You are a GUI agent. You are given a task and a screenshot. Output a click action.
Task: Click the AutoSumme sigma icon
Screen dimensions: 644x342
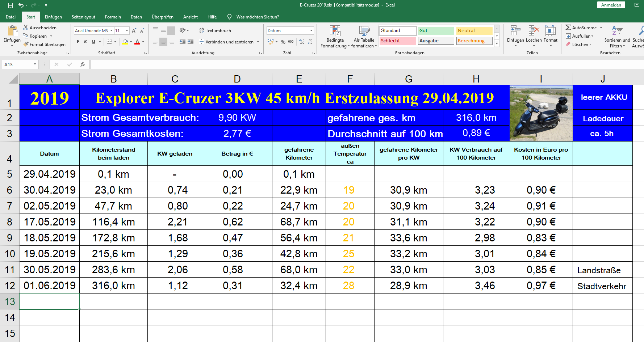(x=568, y=28)
